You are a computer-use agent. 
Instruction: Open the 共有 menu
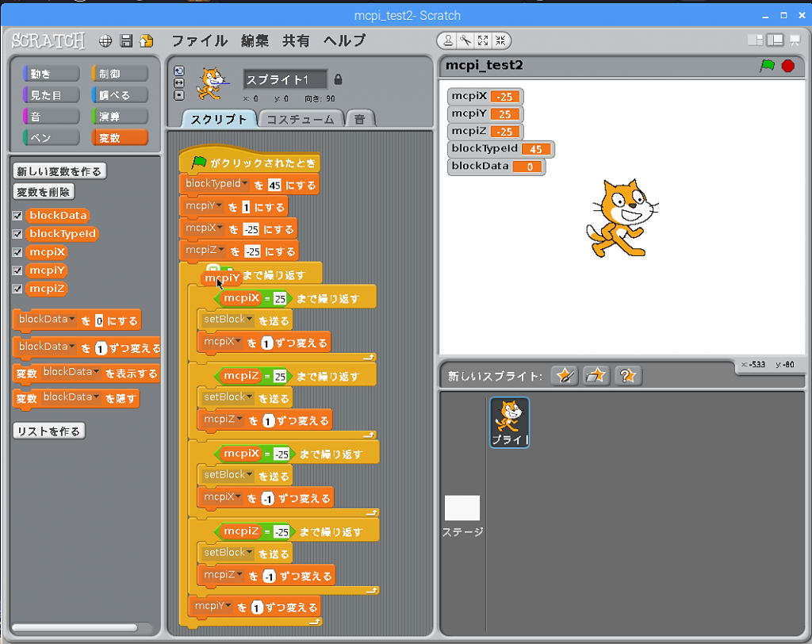(x=296, y=41)
